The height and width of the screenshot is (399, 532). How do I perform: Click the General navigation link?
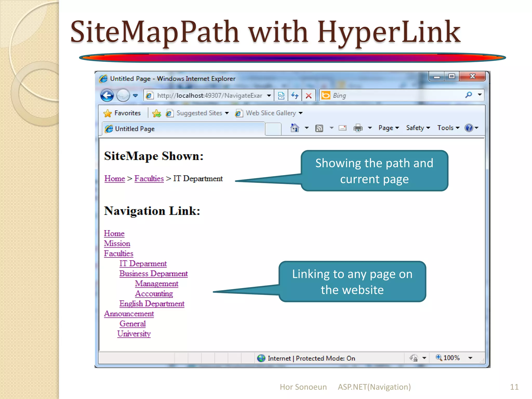pos(132,324)
